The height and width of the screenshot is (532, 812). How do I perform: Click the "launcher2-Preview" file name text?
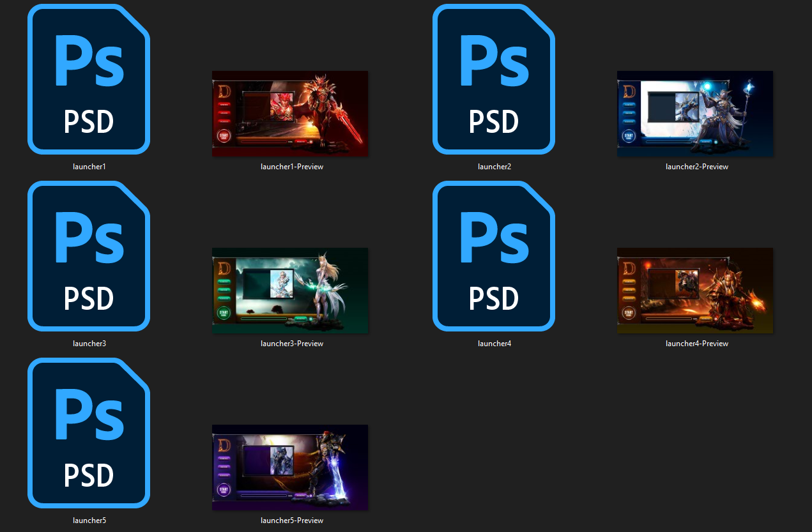(697, 167)
